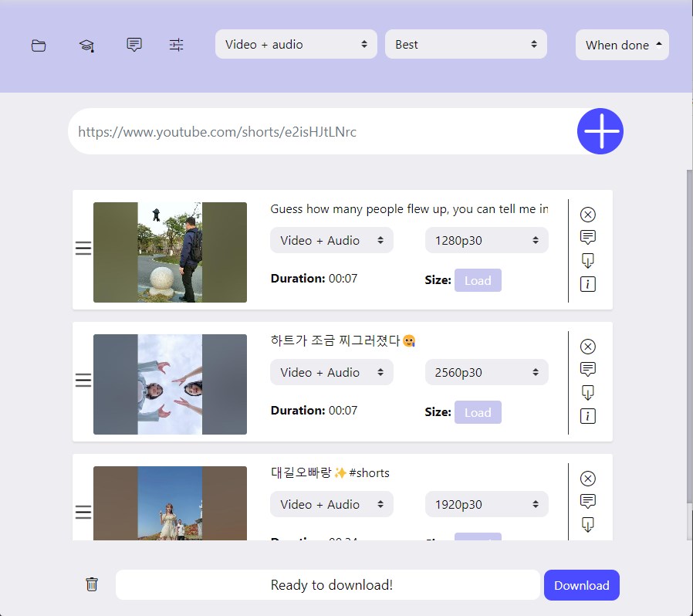Open thumbnail of man beside stone ball

170,252
